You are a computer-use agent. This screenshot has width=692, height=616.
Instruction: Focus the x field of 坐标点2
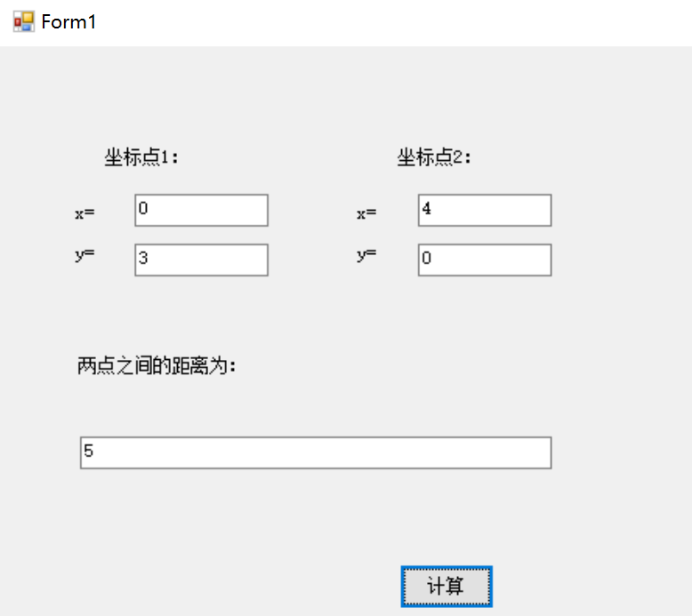pyautogui.click(x=485, y=211)
